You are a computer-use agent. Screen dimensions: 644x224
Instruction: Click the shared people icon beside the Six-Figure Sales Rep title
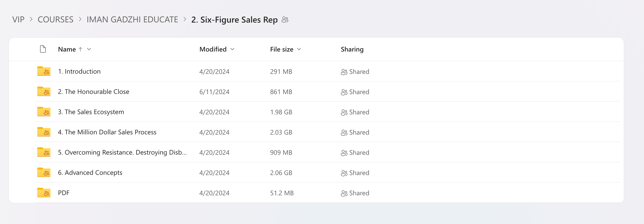(x=285, y=20)
